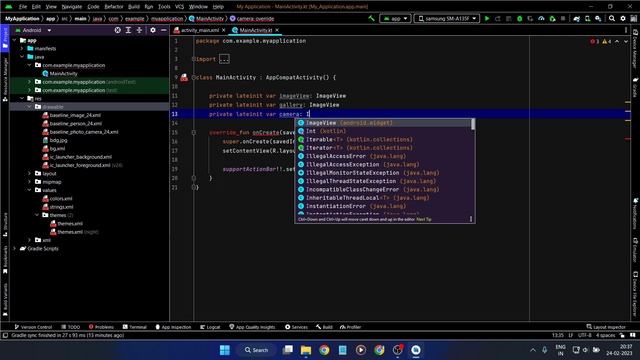This screenshot has height=360, width=640.
Task: Click the autocomplete popup scrollbar
Action: 473,124
